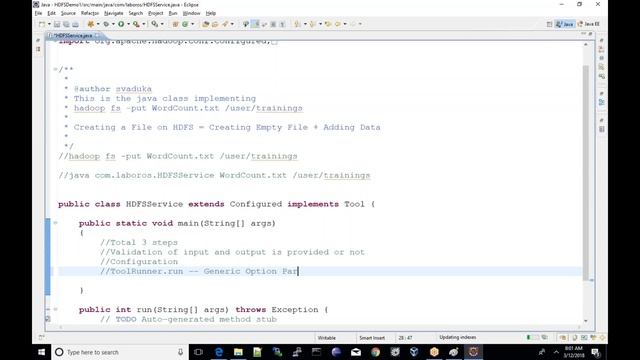Collapse the Javadoc comment block fold marker
The width and height of the screenshot is (640, 360).
[55, 69]
